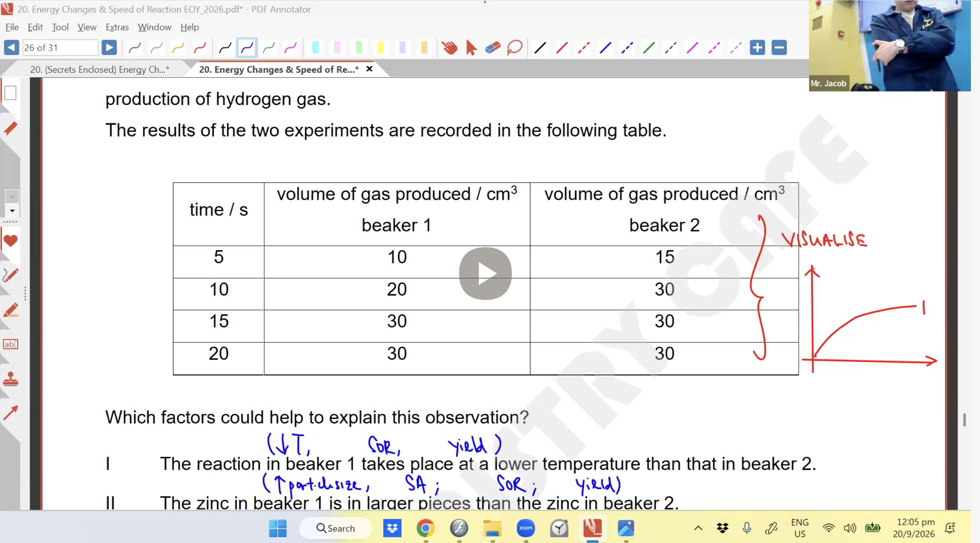980x543 pixels.
Task: Open the Windows Start menu
Action: coord(278,528)
